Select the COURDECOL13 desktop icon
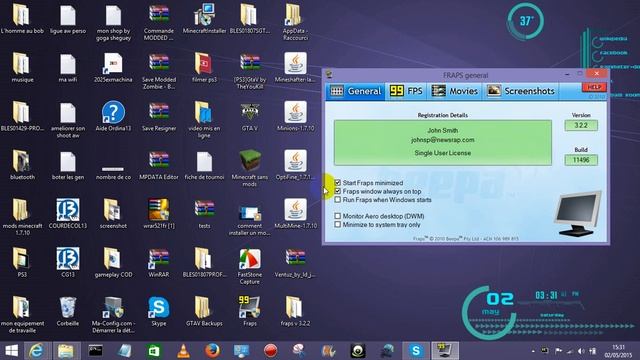Image resolution: width=640 pixels, height=360 pixels. pyautogui.click(x=68, y=213)
